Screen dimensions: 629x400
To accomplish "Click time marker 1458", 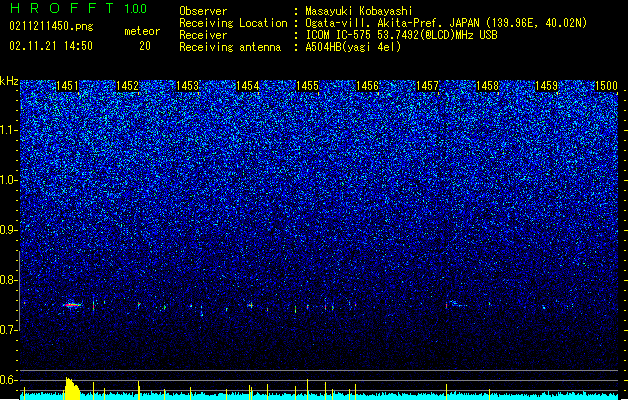I will click(487, 85).
